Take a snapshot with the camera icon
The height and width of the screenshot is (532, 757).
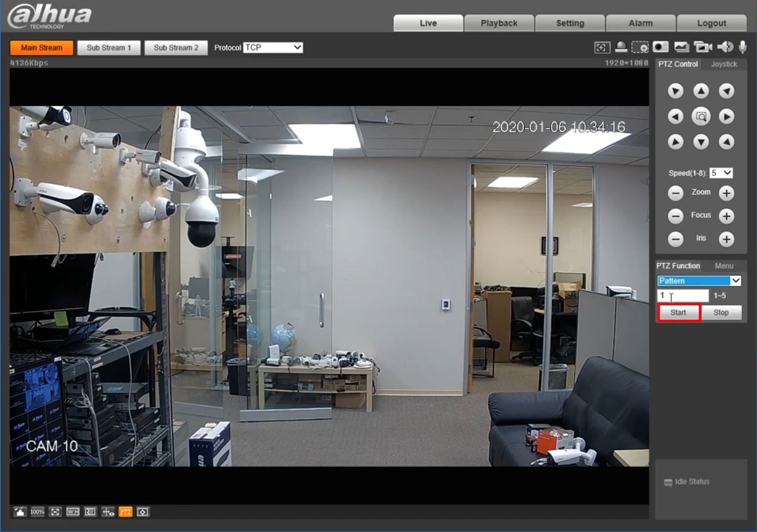[660, 47]
